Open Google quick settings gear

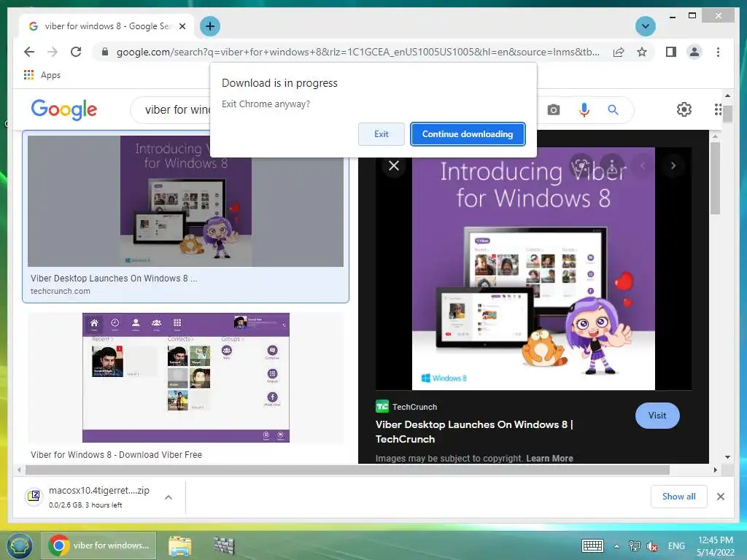coord(684,109)
